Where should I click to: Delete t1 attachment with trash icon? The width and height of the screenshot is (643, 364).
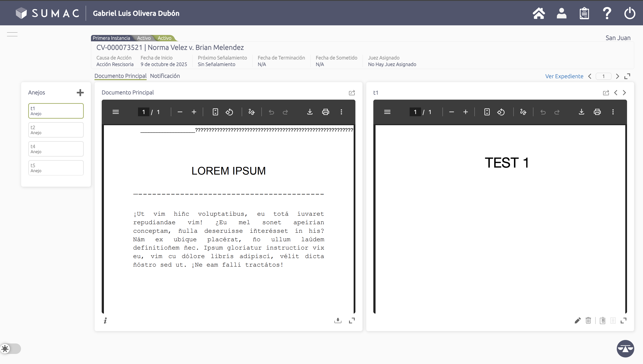tap(588, 320)
